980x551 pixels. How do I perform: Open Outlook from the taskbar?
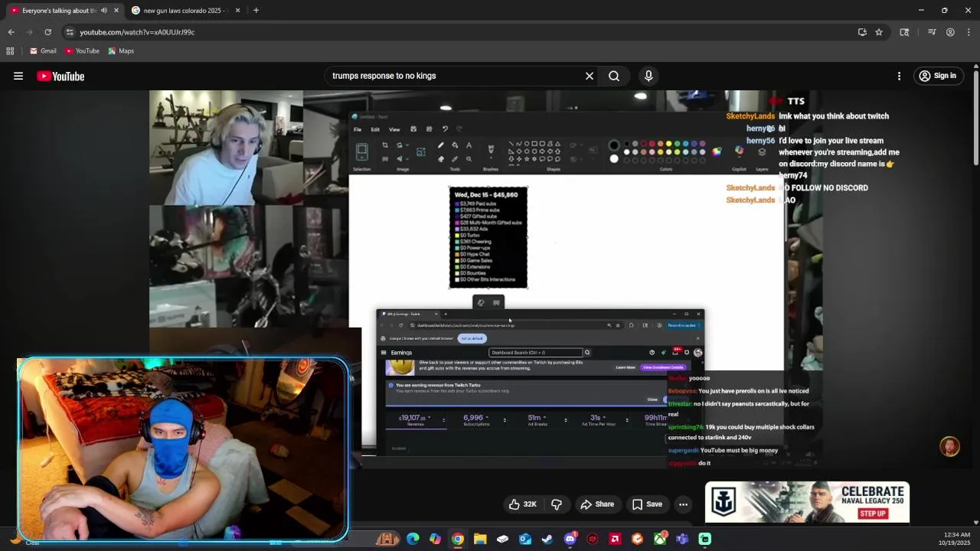[525, 539]
